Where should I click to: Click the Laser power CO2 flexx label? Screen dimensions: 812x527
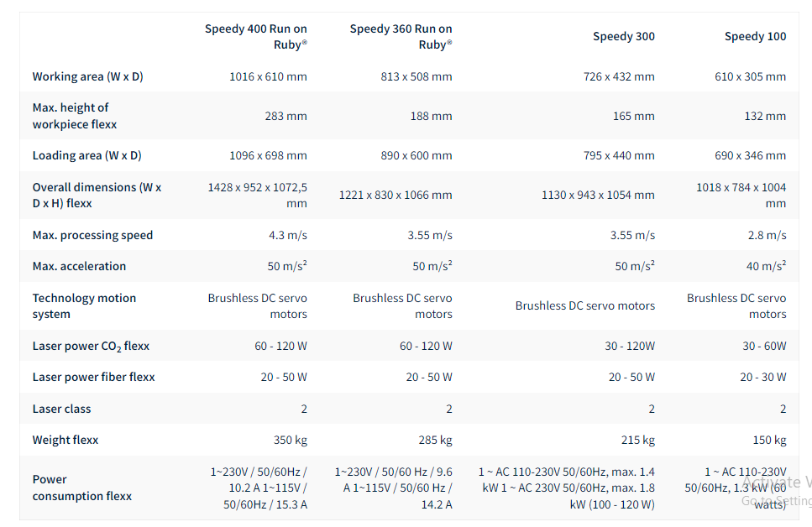(x=91, y=346)
